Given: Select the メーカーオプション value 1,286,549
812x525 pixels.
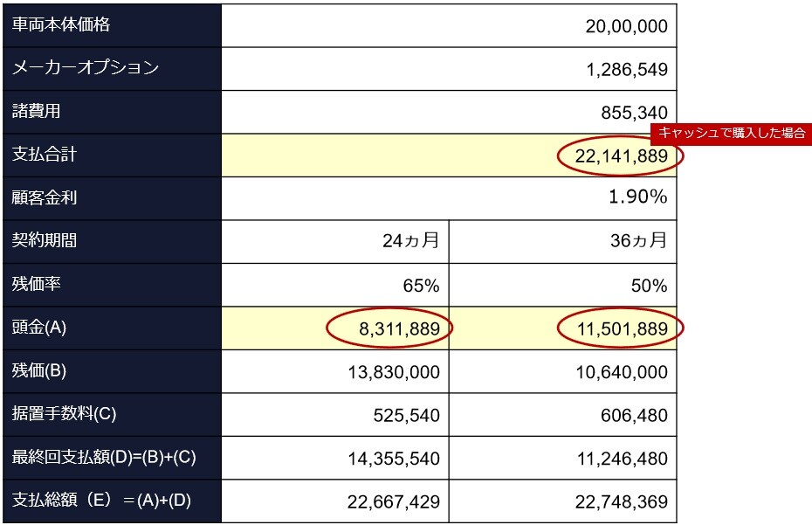Looking at the screenshot, I should point(627,70).
